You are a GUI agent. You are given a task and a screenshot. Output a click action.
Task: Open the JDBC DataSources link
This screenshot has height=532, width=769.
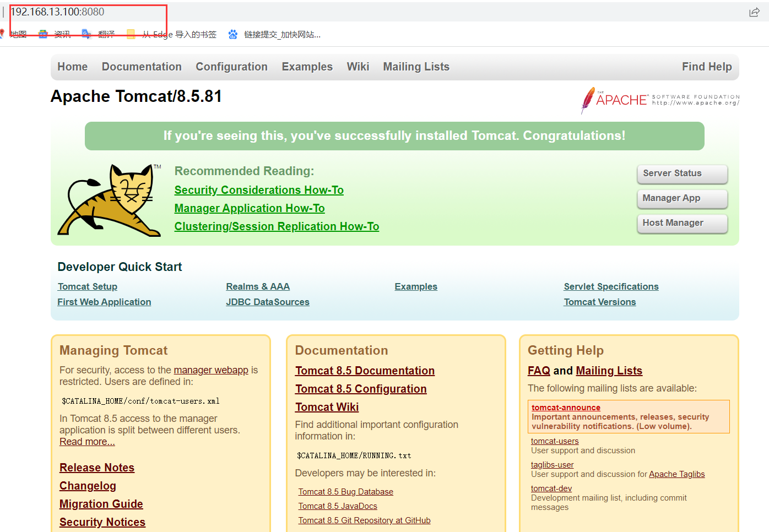[268, 302]
